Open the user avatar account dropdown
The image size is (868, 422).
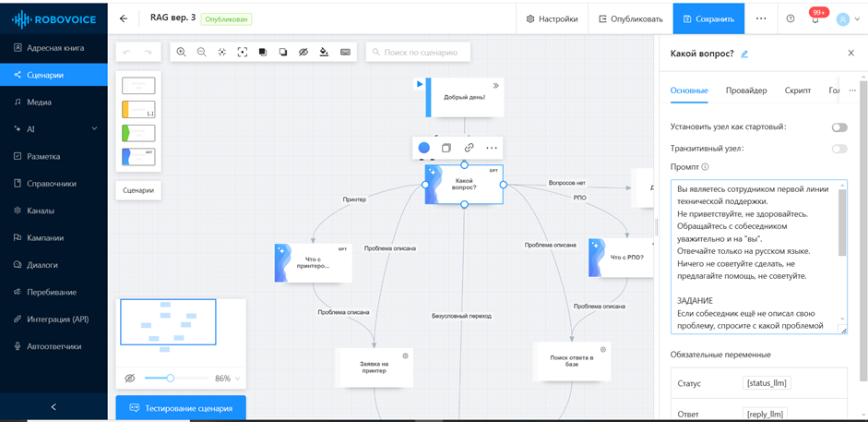coord(846,18)
